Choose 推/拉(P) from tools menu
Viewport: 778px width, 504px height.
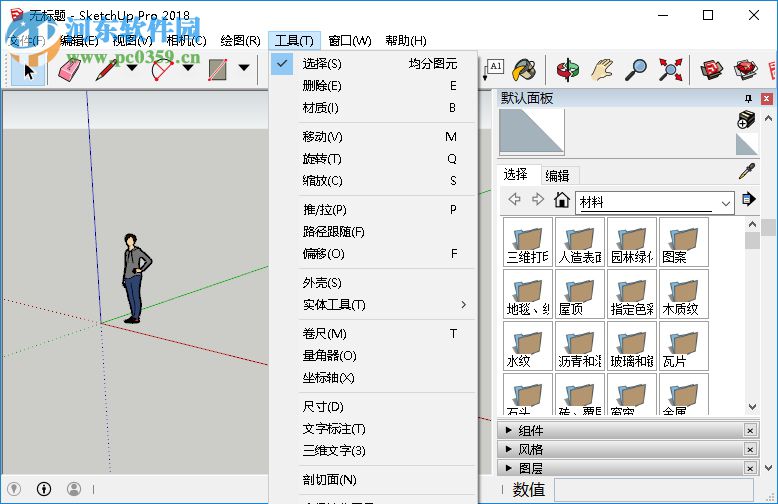click(x=373, y=210)
